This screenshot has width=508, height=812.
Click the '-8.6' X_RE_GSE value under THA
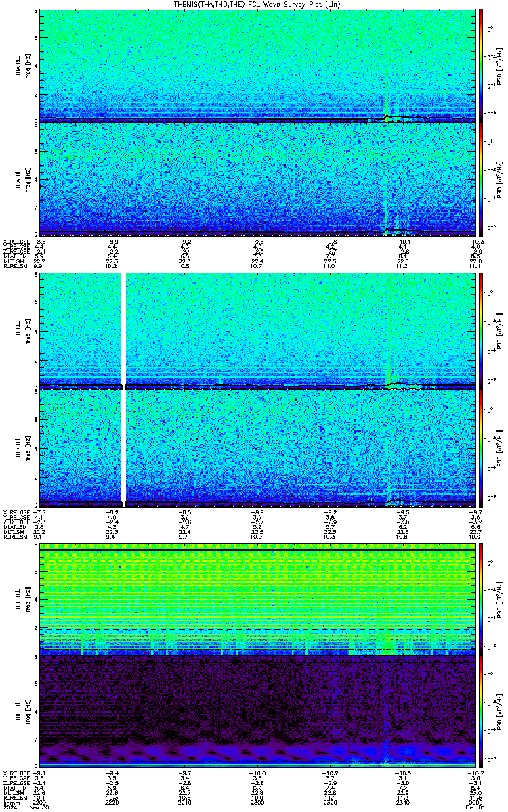pos(40,242)
